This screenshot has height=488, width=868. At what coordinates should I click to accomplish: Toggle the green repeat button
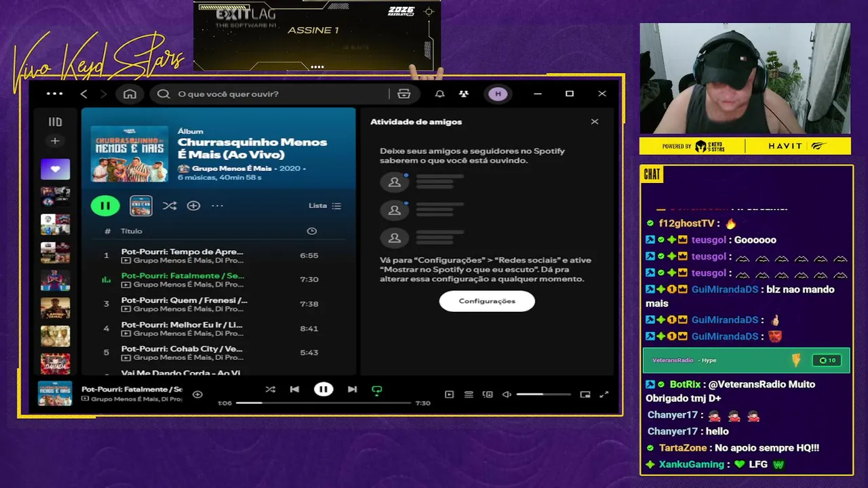(x=377, y=390)
